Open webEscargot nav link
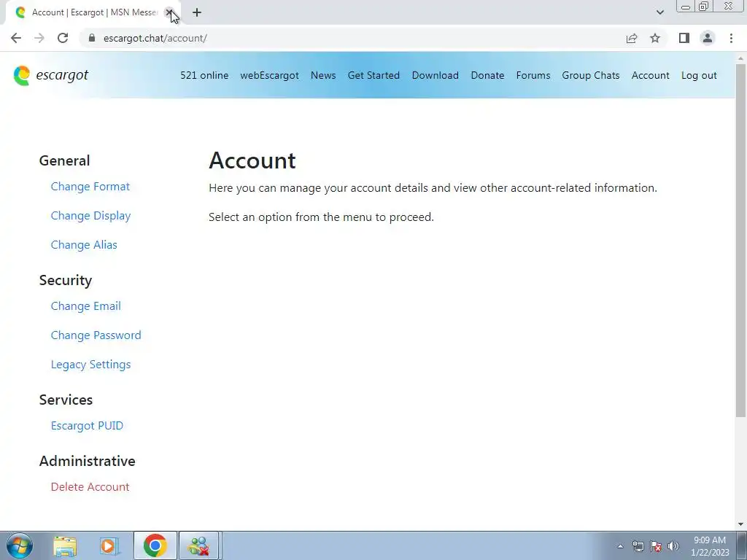 point(270,75)
